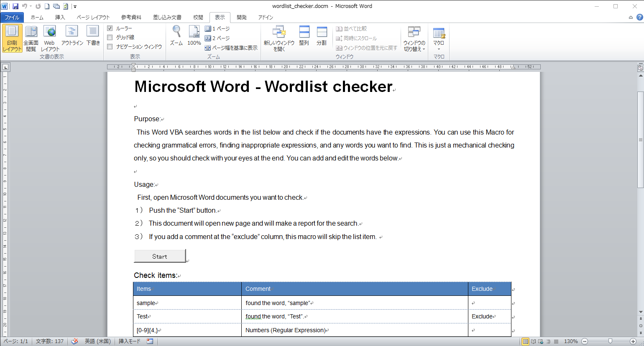
Task: Open 新しいウィンドウを開く new window
Action: point(279,38)
